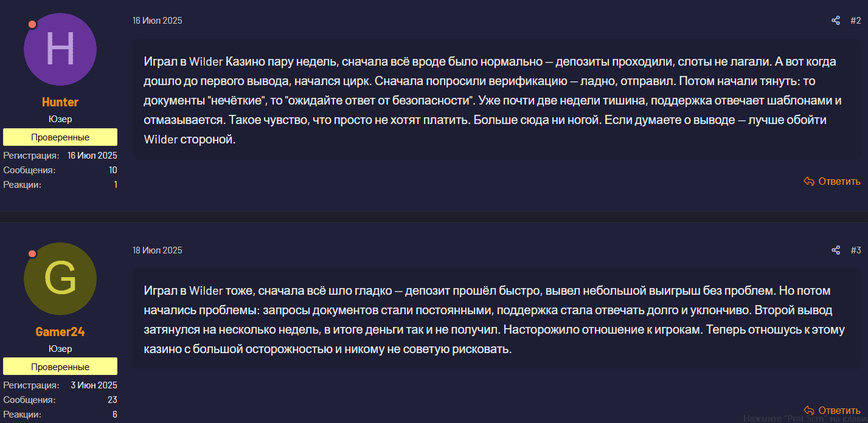The image size is (868, 423).
Task: Open Hunter's purple avatar profile
Action: coord(60,49)
